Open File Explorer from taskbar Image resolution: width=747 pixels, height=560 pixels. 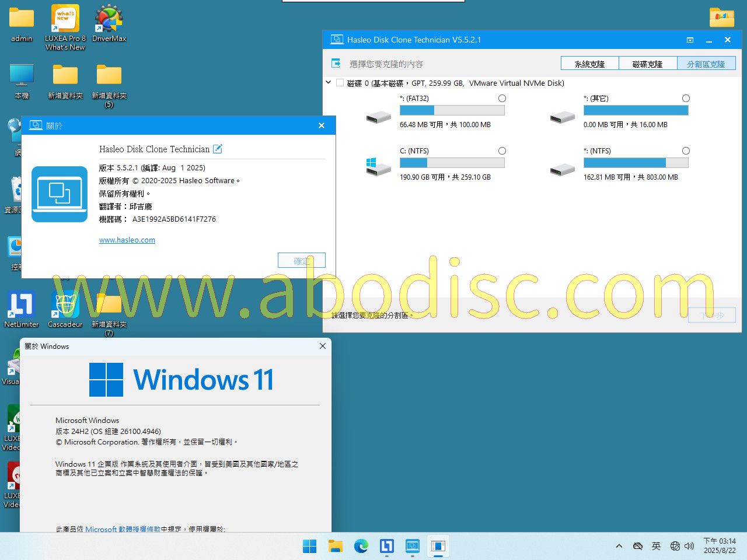336,546
